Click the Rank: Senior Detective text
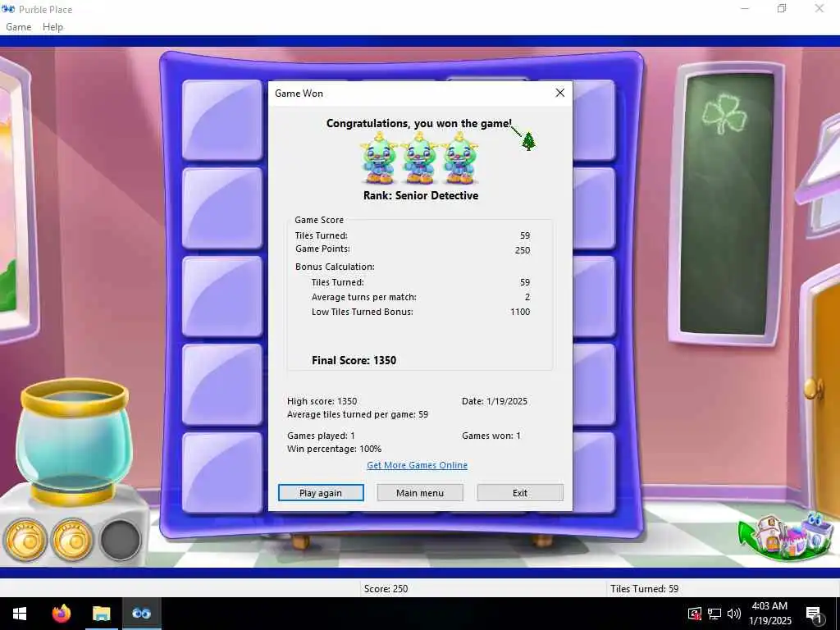This screenshot has width=840, height=630. point(421,195)
